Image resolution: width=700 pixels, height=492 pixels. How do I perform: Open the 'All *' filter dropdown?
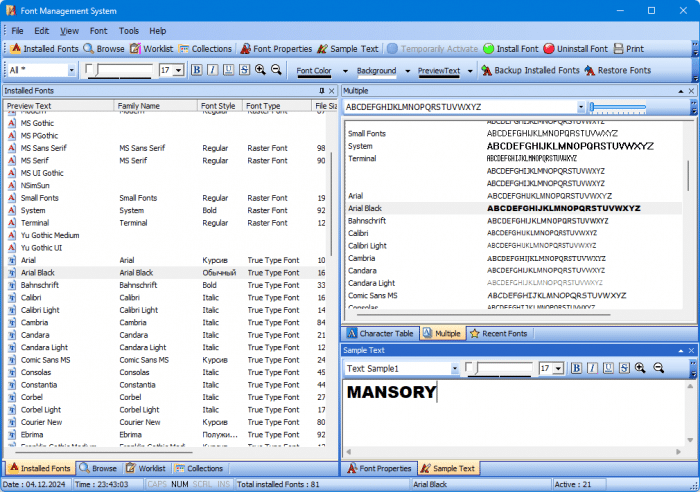tap(71, 70)
